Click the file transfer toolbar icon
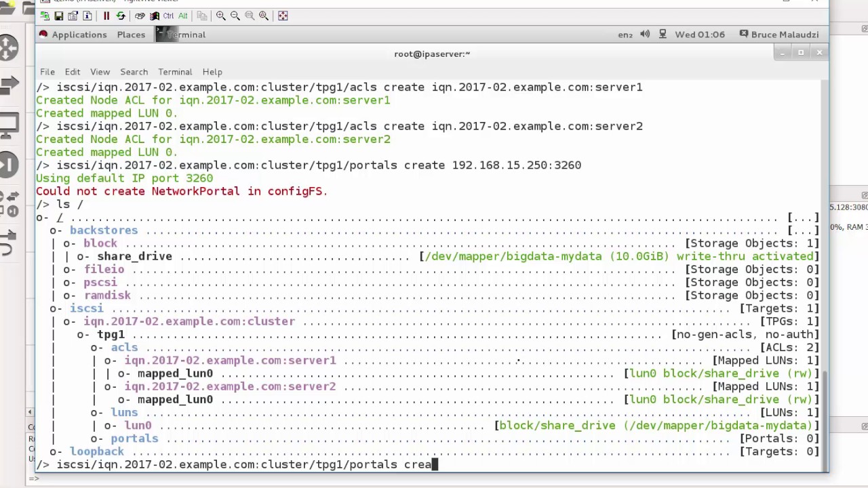868x488 pixels. click(x=201, y=16)
